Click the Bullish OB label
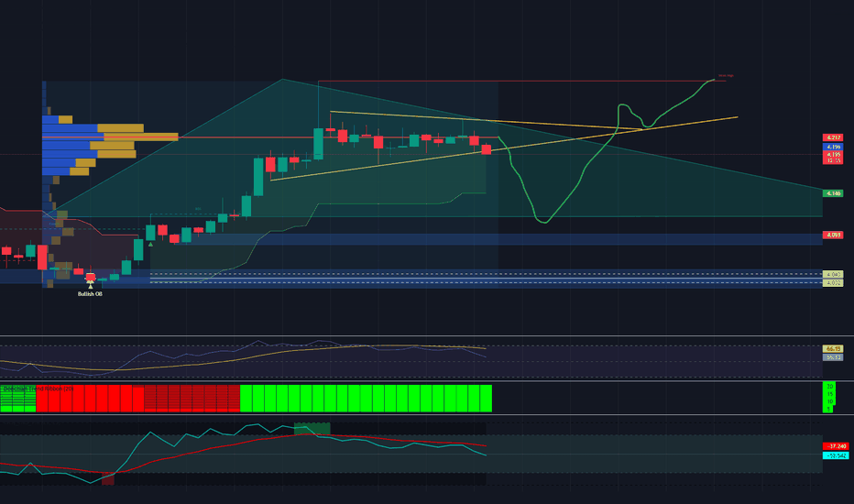 (x=90, y=293)
